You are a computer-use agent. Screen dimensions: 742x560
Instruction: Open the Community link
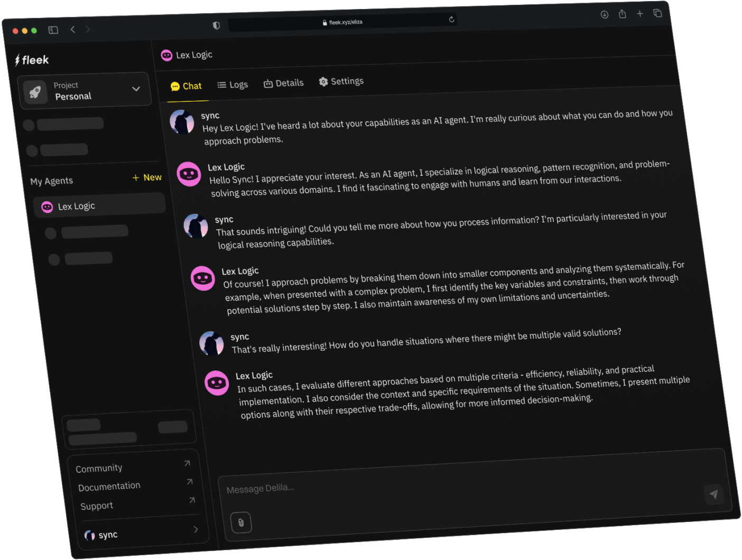point(99,469)
